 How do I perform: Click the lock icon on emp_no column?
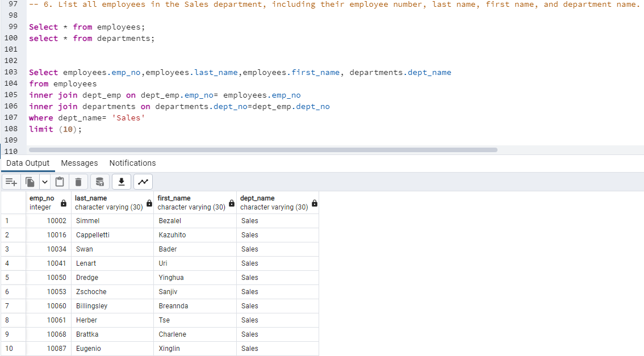[x=62, y=203]
